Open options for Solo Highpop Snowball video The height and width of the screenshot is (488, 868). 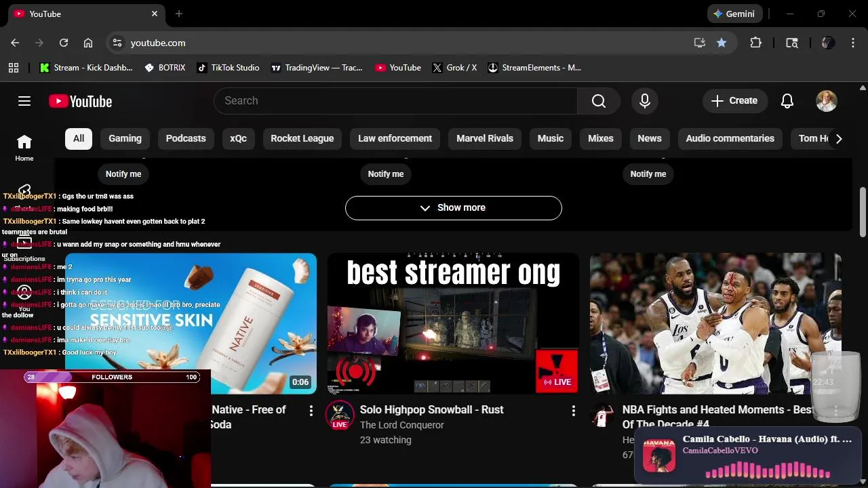573,411
